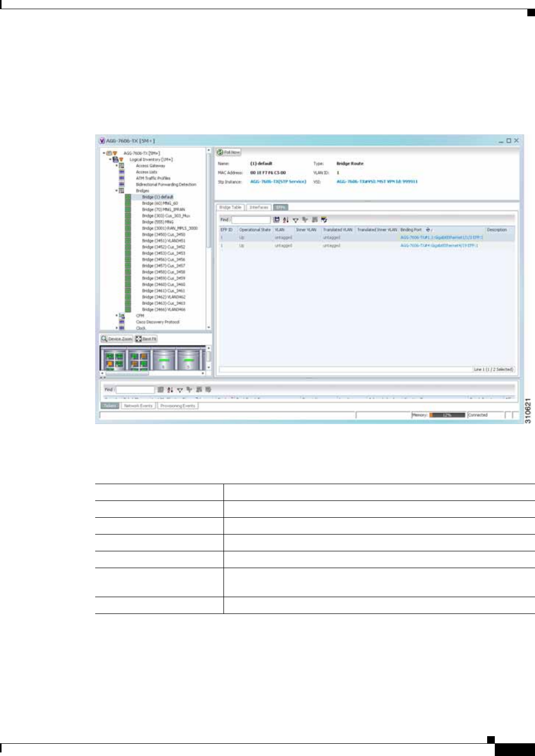Click the CFM tree icon

pyautogui.click(x=122, y=316)
